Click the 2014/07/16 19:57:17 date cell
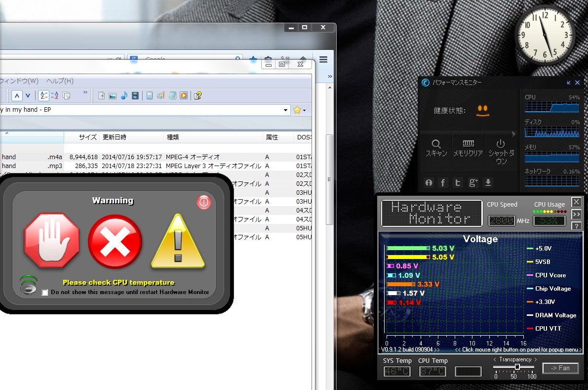Screen dimensions: 588x390 coord(132,157)
